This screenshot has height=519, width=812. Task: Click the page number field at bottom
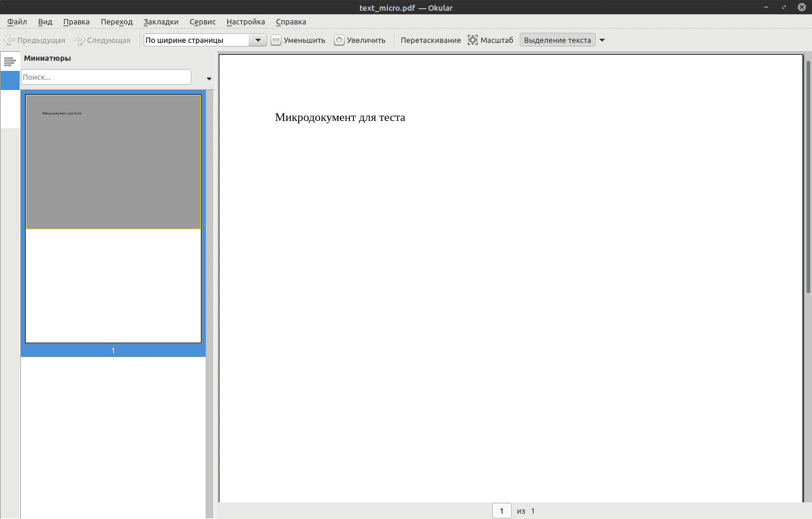(501, 511)
